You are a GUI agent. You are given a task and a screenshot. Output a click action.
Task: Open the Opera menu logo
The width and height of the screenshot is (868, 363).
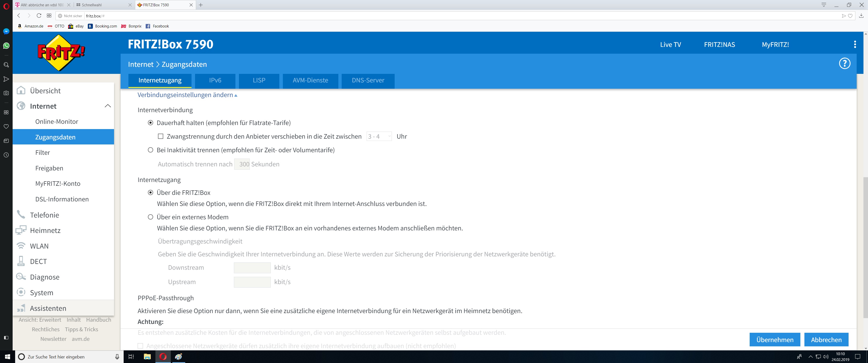(6, 6)
